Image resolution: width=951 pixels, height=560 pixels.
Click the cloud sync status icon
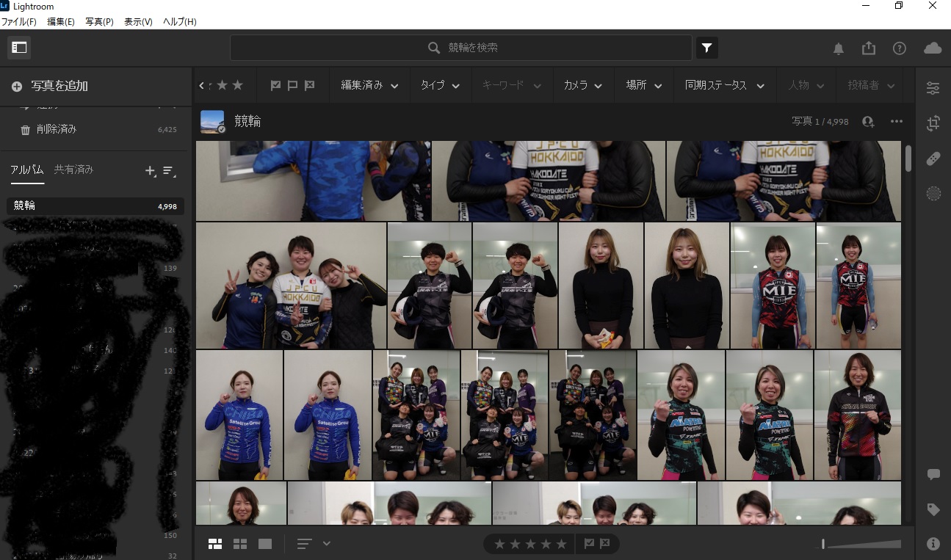(932, 48)
